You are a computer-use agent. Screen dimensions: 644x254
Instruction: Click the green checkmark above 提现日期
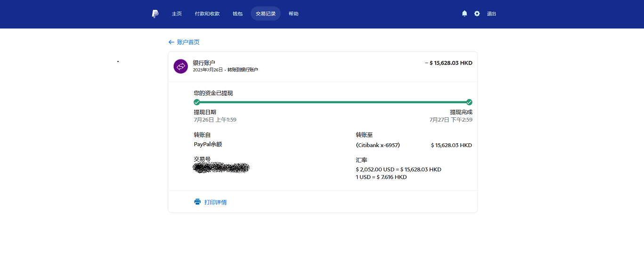point(197,102)
